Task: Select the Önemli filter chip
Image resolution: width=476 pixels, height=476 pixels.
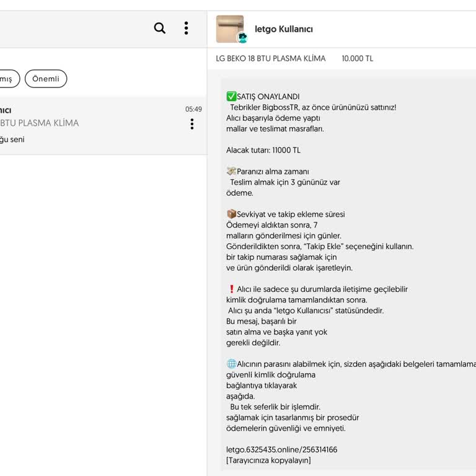Action: pyautogui.click(x=46, y=79)
